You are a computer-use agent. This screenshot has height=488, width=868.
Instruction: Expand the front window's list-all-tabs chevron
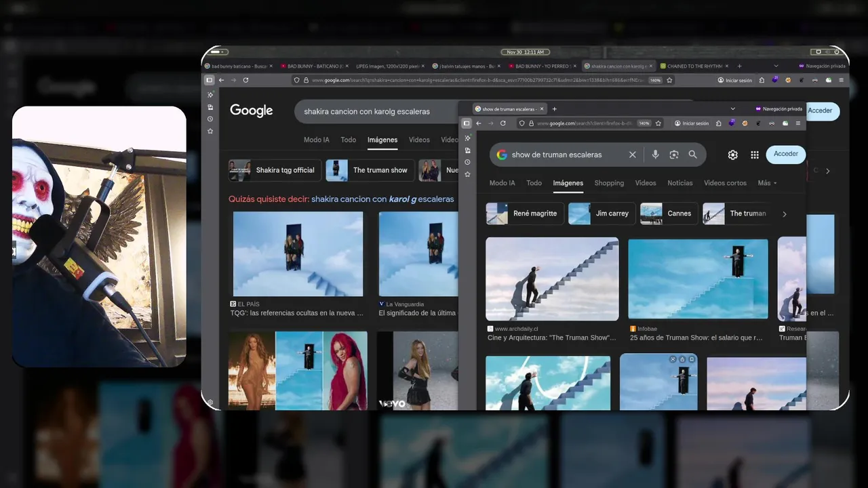coord(732,109)
